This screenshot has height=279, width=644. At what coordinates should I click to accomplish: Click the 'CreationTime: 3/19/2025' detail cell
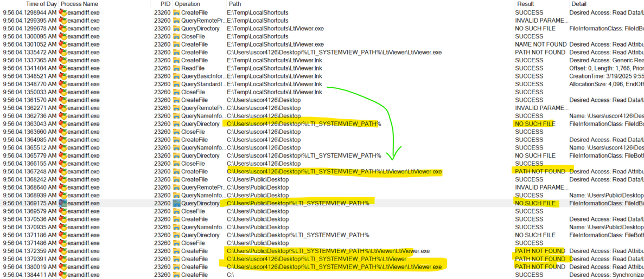[x=606, y=76]
